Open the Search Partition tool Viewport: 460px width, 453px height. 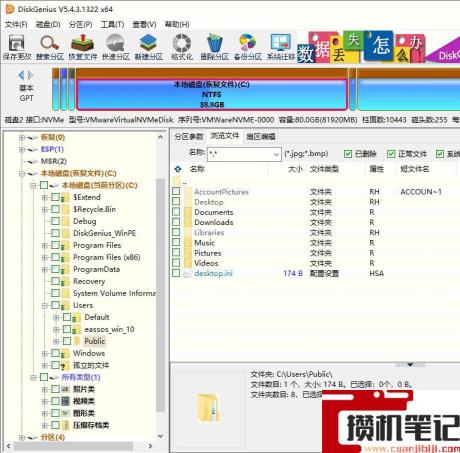49,44
